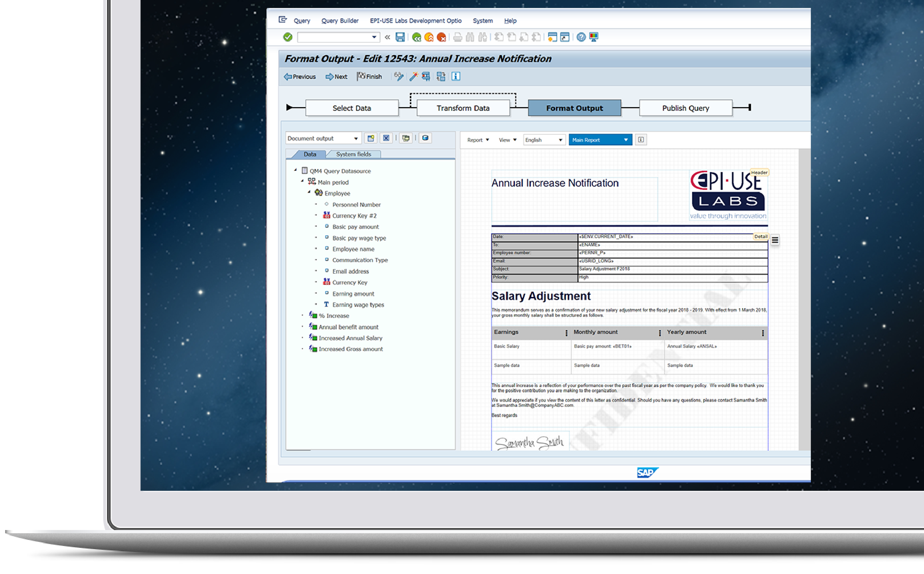The image size is (924, 574).
Task: Go to the Publish Query step
Action: pos(685,108)
